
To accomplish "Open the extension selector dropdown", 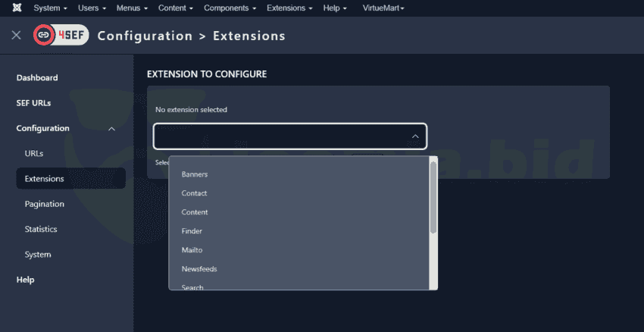I will tap(289, 136).
